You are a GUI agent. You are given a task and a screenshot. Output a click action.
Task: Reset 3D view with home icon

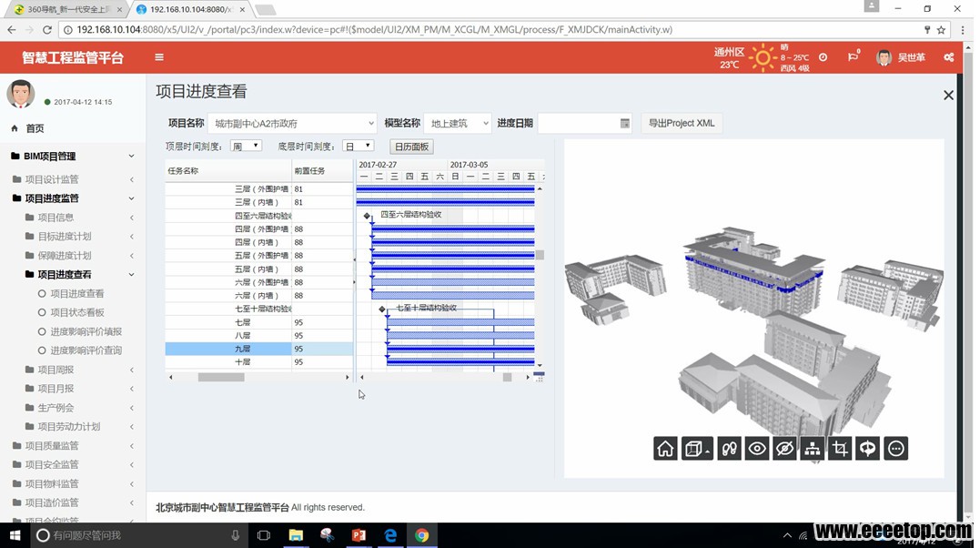[x=666, y=449]
